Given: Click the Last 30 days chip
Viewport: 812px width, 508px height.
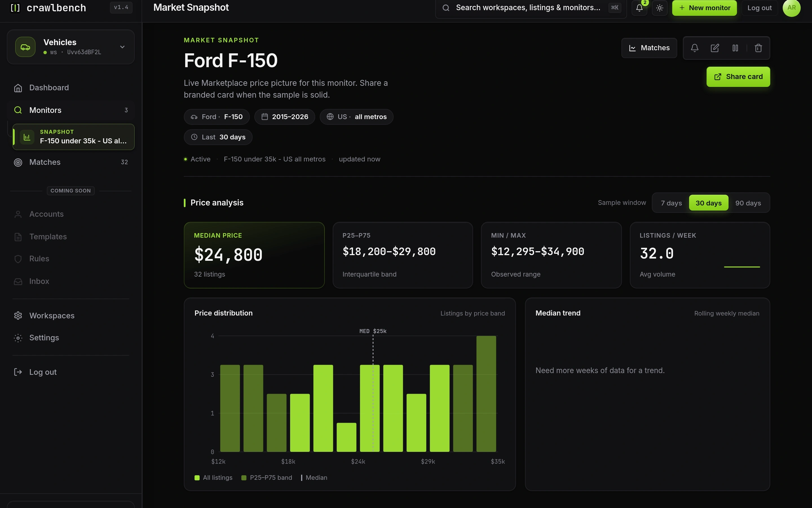Looking at the screenshot, I should tap(218, 137).
